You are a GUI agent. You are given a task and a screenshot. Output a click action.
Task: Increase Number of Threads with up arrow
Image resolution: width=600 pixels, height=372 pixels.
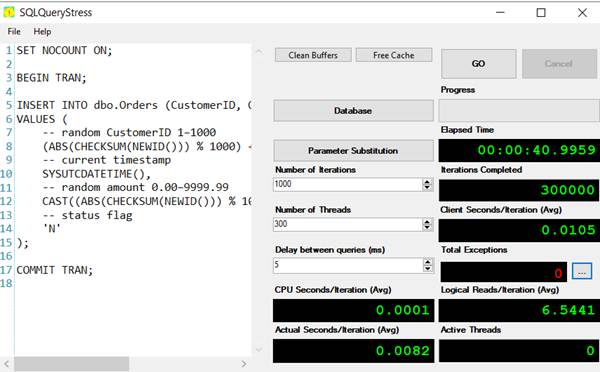[427, 221]
